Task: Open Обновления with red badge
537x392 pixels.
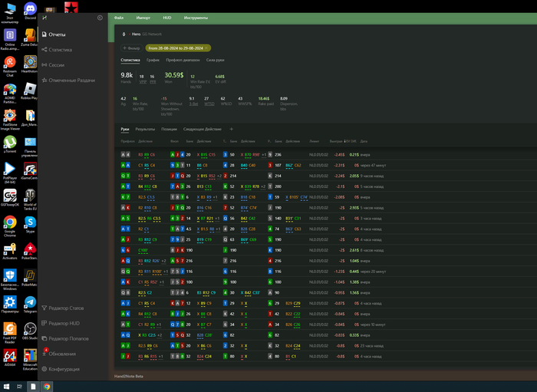Action: pos(58,354)
